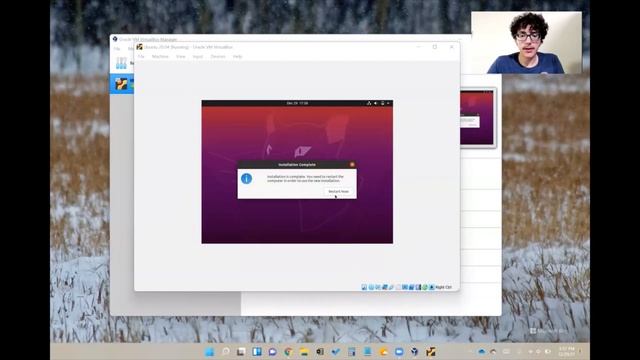Click the Tools icon in VirtualBox Manager

[x=121, y=62]
